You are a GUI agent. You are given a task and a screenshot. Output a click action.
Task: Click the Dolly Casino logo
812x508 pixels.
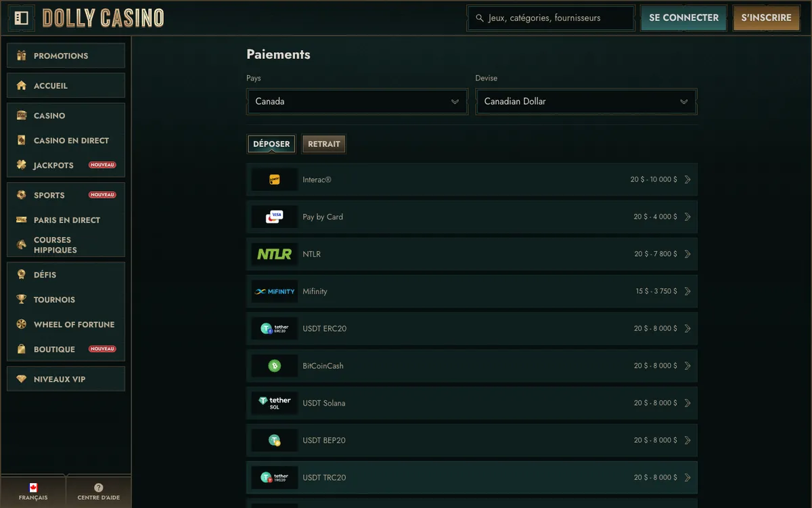point(103,18)
